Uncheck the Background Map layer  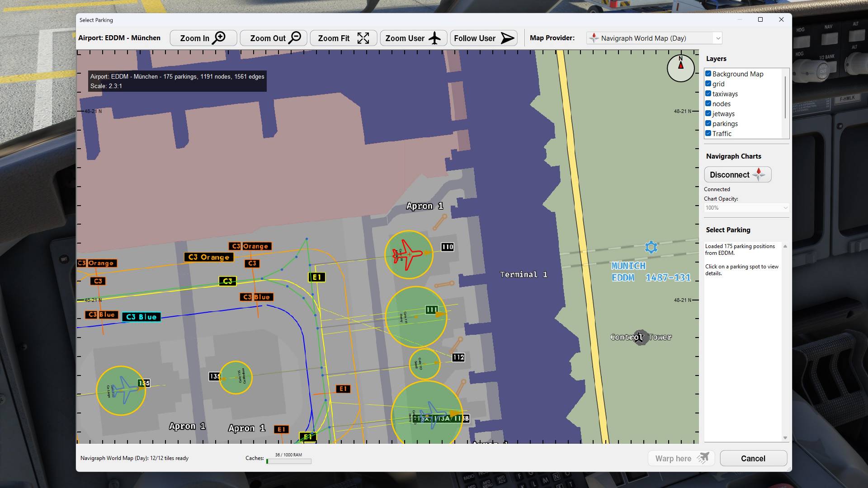(x=708, y=74)
